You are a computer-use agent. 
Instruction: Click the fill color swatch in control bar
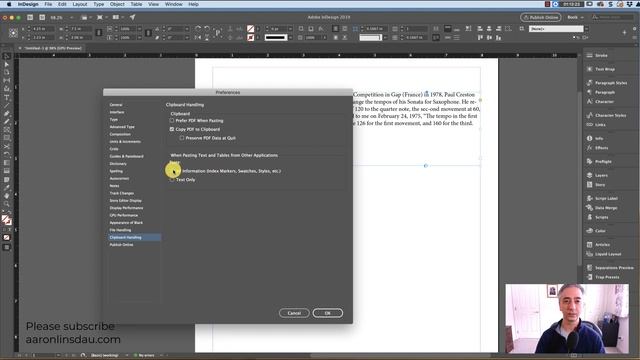pos(250,29)
